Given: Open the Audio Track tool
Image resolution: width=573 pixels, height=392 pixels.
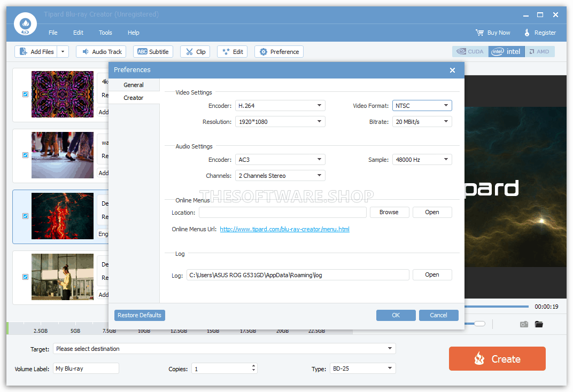Looking at the screenshot, I should tap(101, 52).
